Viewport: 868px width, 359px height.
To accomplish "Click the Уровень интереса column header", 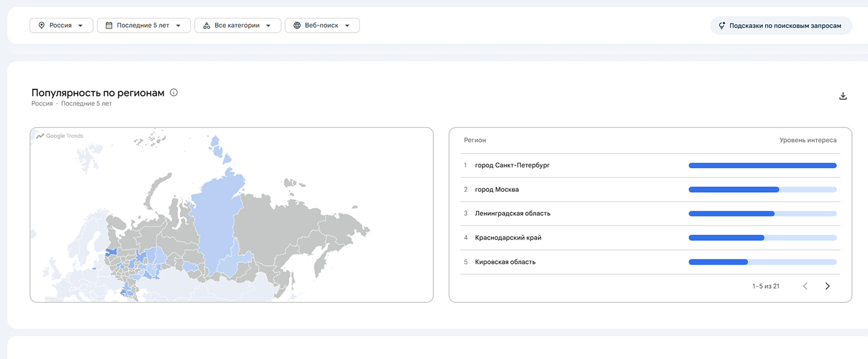I will (x=808, y=140).
